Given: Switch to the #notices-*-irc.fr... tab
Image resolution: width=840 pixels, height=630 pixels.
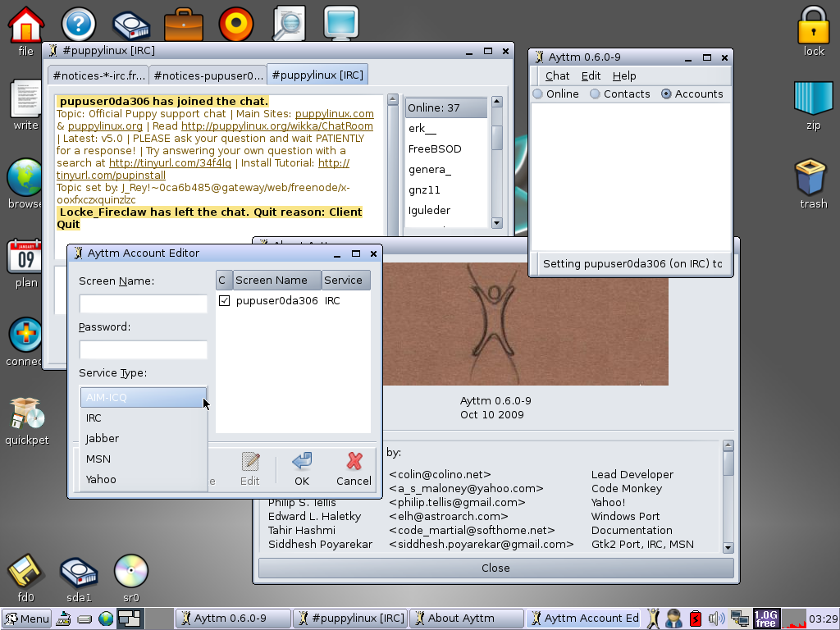Looking at the screenshot, I should (x=98, y=76).
